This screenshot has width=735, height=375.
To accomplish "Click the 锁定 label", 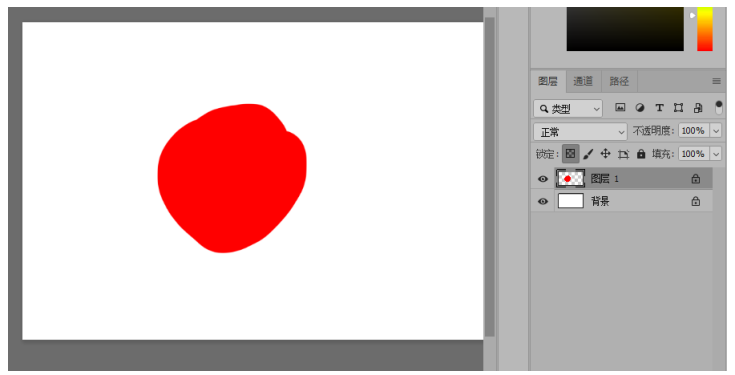I will 547,154.
